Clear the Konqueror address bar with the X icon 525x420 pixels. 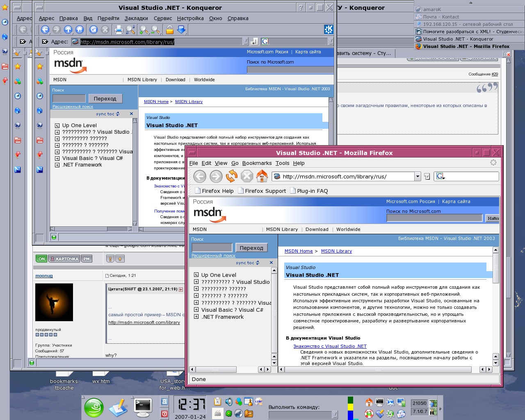pos(45,41)
